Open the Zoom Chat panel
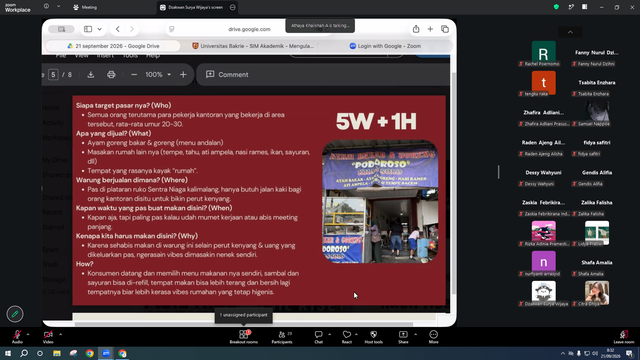The width and height of the screenshot is (640, 360). point(318,337)
